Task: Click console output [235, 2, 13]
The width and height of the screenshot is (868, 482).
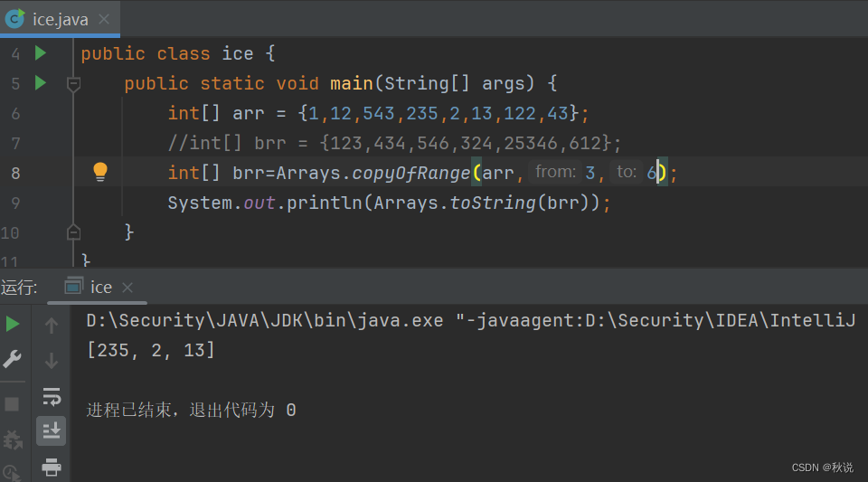Action: pyautogui.click(x=151, y=350)
